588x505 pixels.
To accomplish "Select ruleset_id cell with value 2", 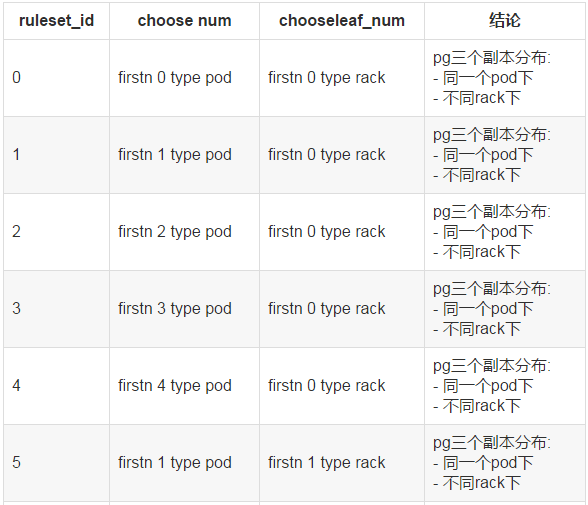I will click(57, 232).
